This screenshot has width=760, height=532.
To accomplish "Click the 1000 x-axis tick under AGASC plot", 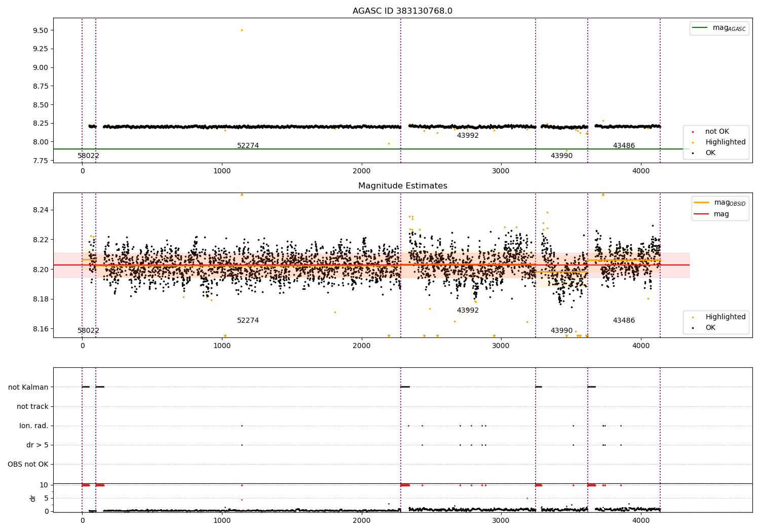I will click(x=222, y=171).
